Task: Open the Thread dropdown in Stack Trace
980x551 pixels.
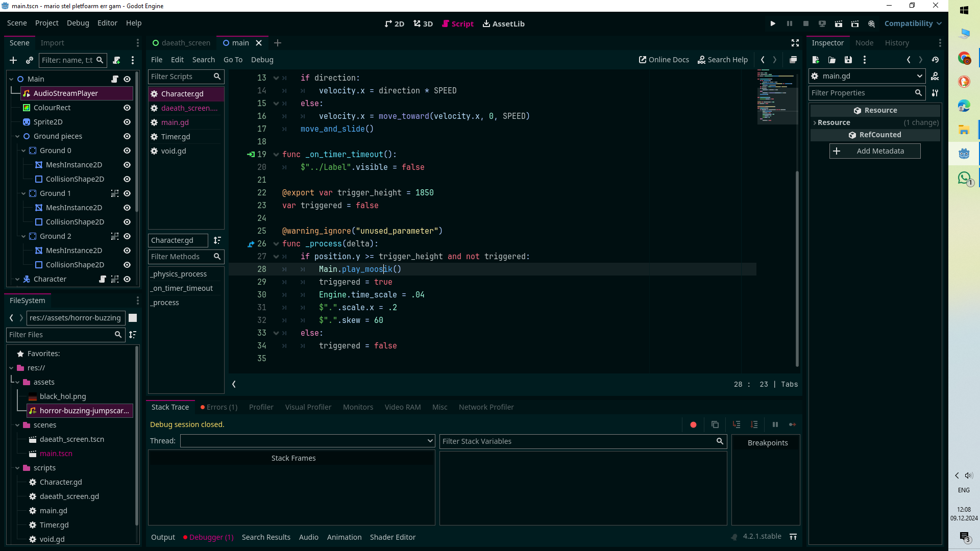Action: 307,441
